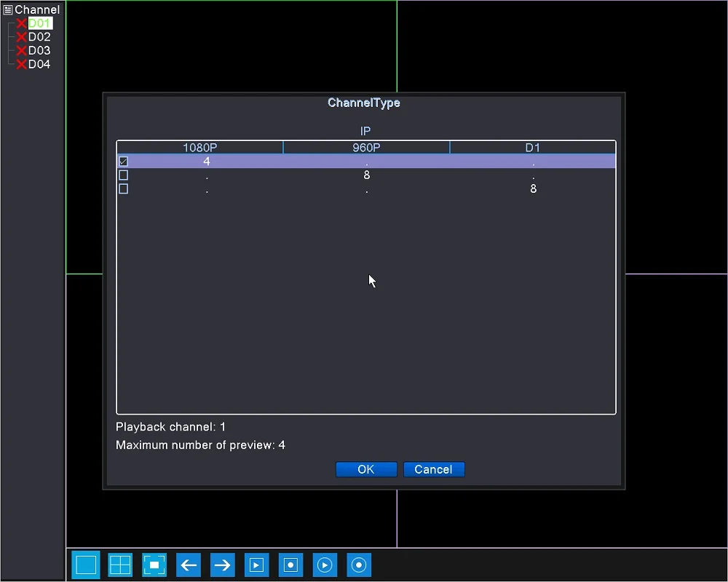Click red X icon beside D02
Image resolution: width=728 pixels, height=582 pixels.
pyautogui.click(x=21, y=36)
